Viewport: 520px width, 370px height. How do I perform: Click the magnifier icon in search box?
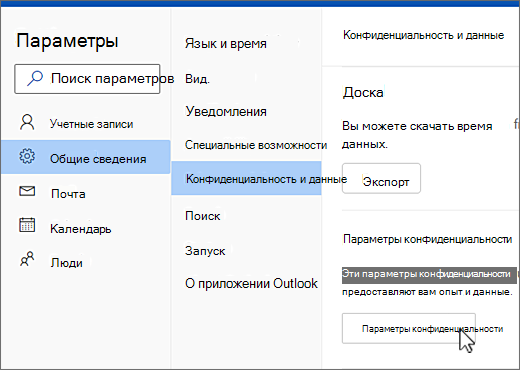click(x=35, y=79)
